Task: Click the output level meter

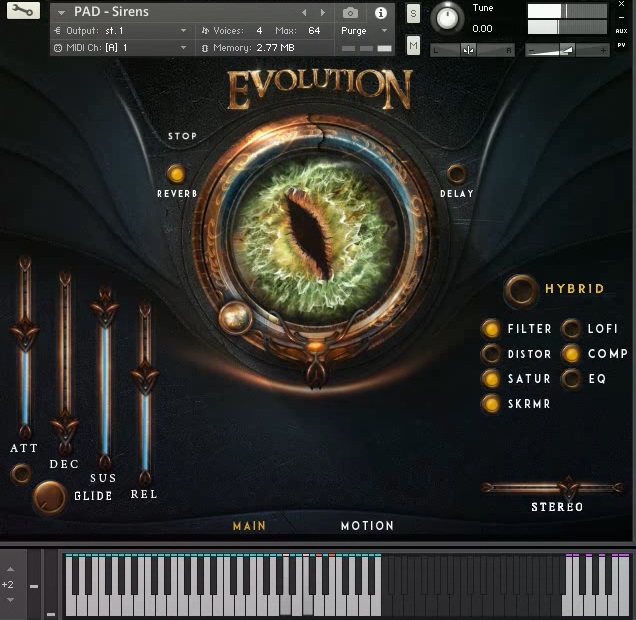Action: (x=567, y=19)
